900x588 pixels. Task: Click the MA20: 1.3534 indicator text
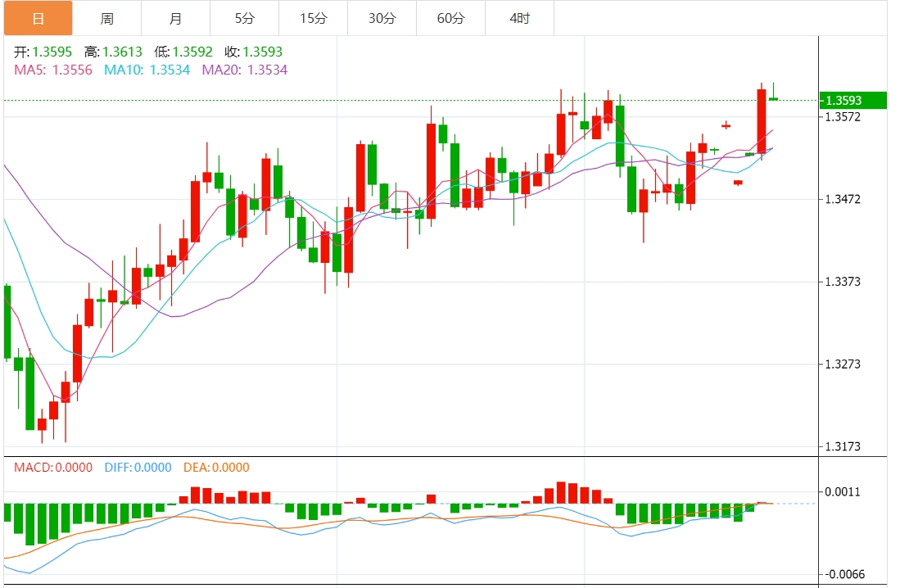[245, 70]
